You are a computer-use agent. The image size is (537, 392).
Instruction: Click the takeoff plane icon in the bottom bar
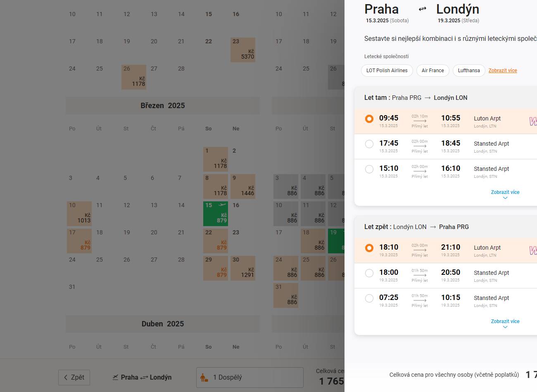click(115, 378)
